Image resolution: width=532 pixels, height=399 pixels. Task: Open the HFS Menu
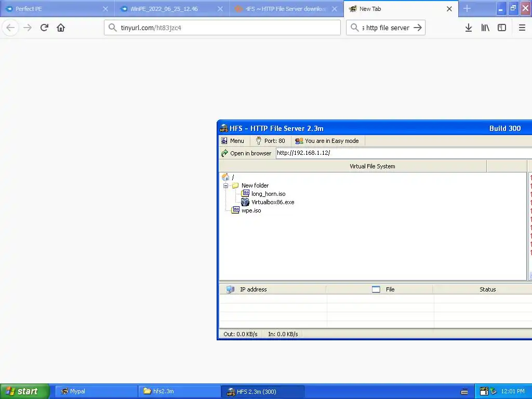click(233, 141)
